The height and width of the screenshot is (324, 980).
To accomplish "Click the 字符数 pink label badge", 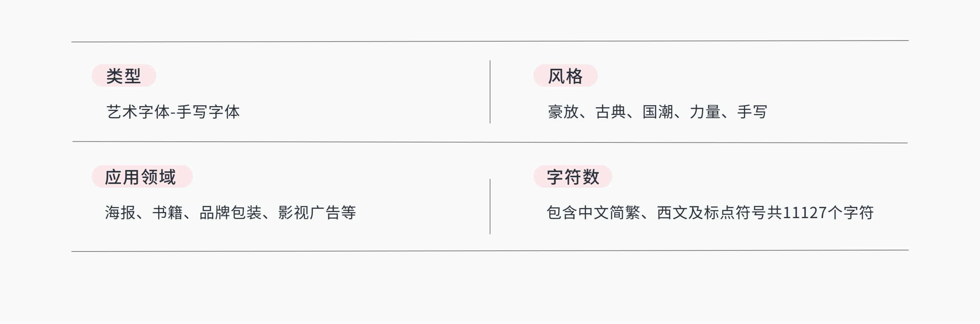I will (x=573, y=177).
